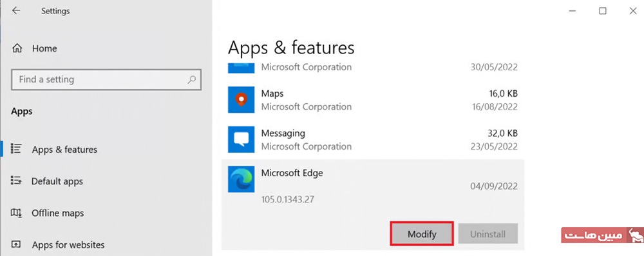
Task: Click the 30/05/2022 date entry
Action: (x=494, y=67)
